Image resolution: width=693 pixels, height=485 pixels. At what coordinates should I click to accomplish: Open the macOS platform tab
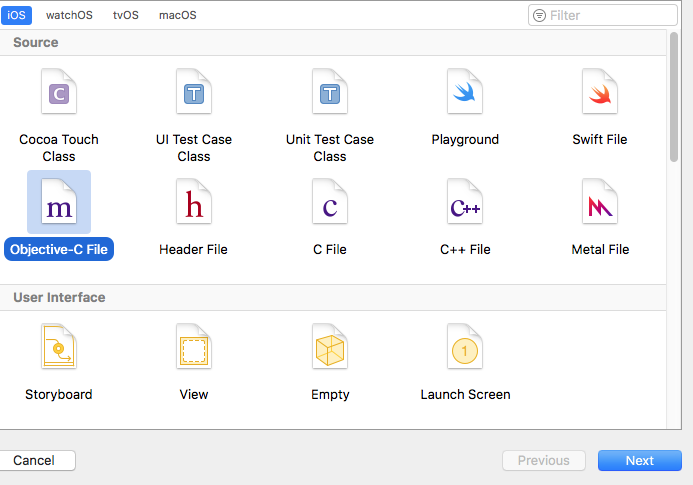178,15
